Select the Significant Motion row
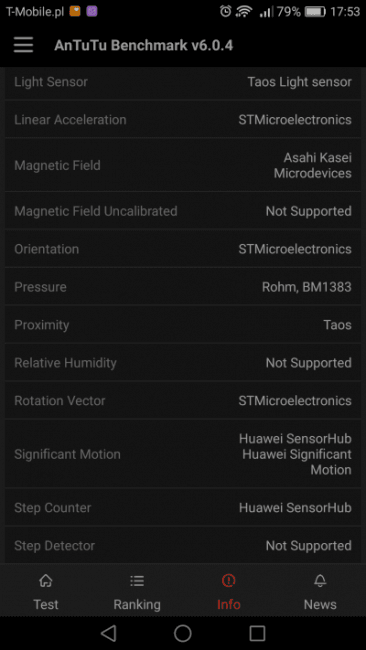The image size is (366, 650). click(x=183, y=454)
